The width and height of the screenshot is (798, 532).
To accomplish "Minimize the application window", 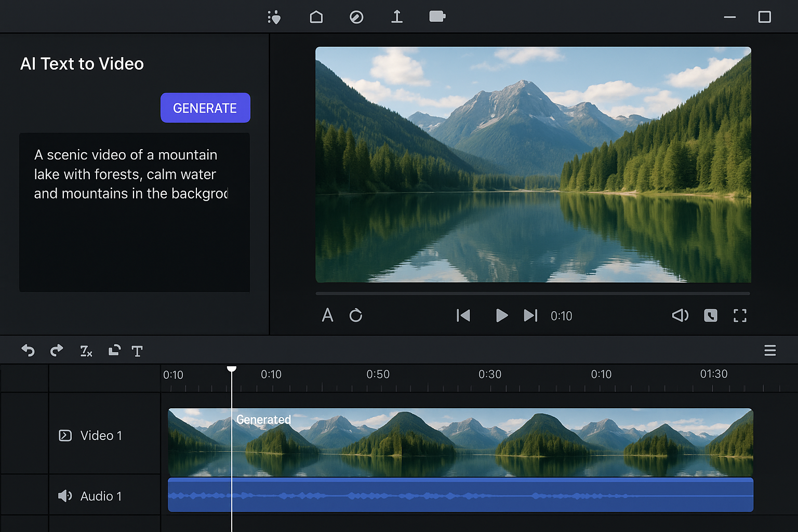I will tap(730, 17).
